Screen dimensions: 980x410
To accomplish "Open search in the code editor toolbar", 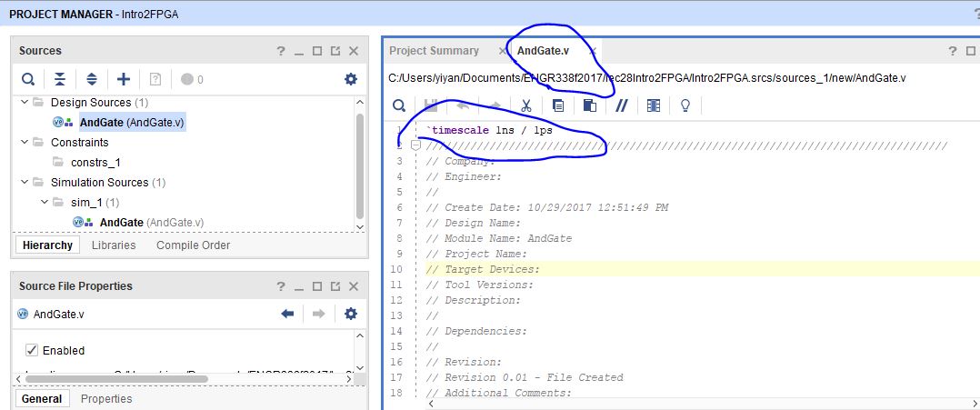I will (x=397, y=105).
